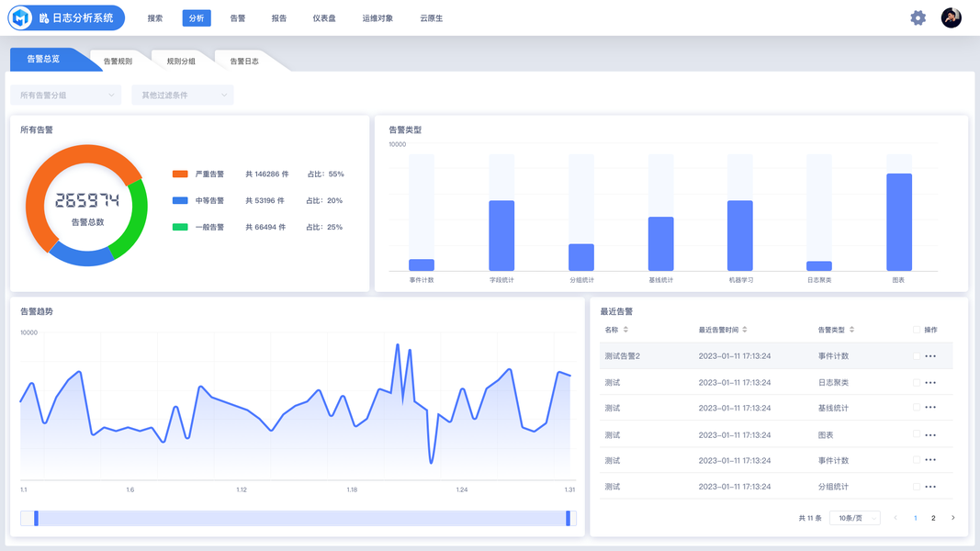Click the 机器学习 bar in chart
This screenshot has width=980, height=551.
[740, 235]
